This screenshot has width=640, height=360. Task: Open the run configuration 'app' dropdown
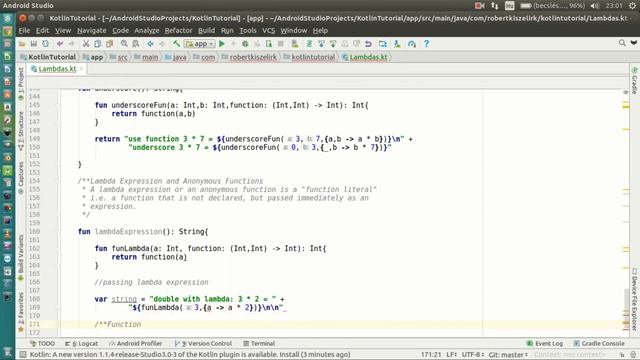(x=200, y=44)
